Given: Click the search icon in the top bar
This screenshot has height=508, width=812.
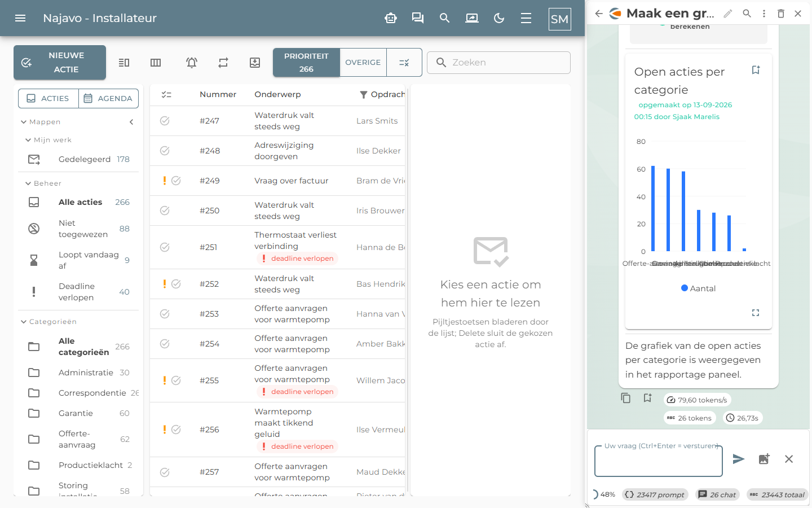Looking at the screenshot, I should [x=445, y=18].
